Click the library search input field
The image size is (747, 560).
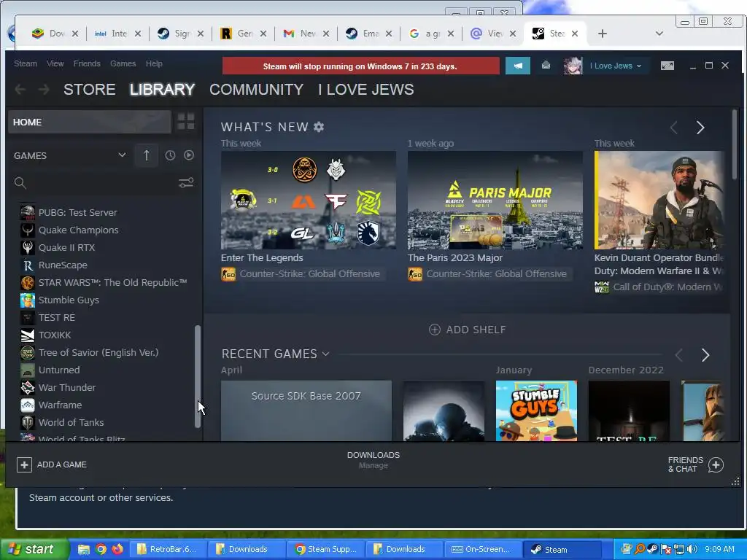click(x=101, y=183)
